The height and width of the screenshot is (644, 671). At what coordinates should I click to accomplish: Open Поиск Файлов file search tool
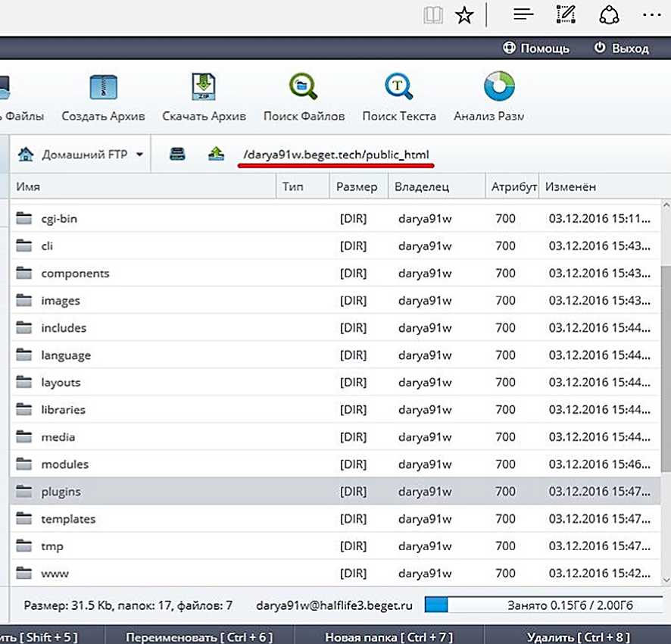pyautogui.click(x=304, y=88)
